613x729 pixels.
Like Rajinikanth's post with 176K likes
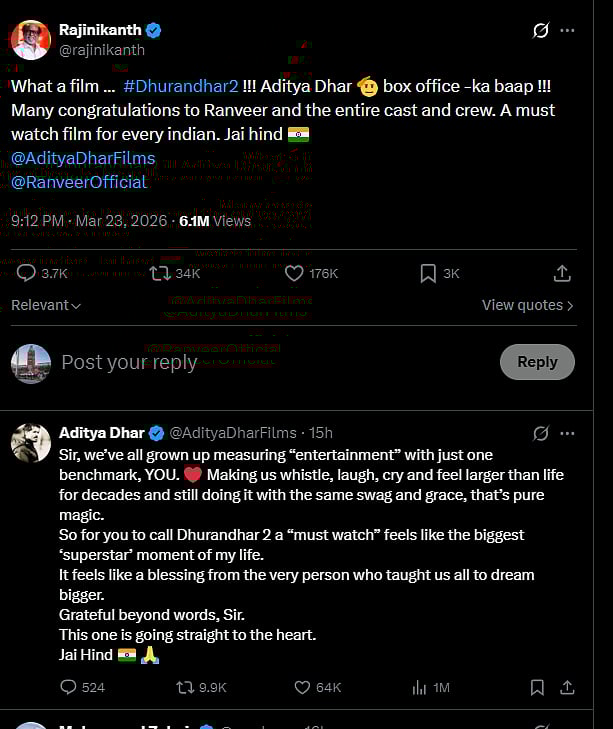click(294, 273)
